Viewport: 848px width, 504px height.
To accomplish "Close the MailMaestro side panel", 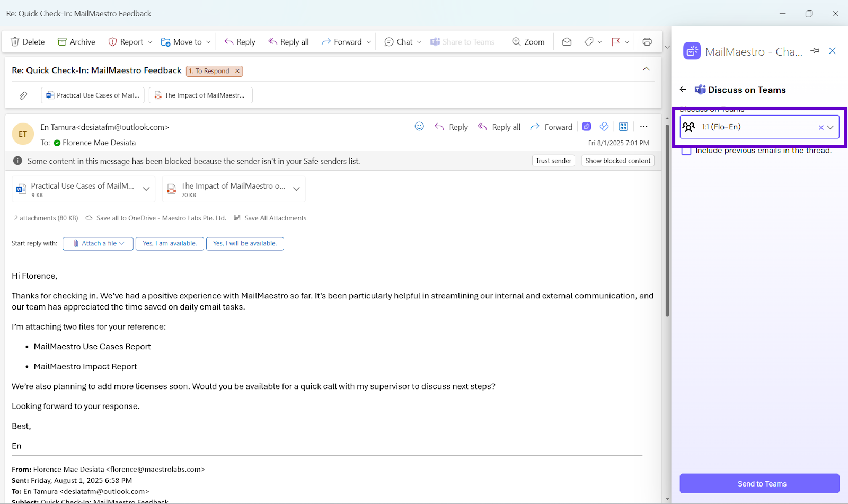I will pos(833,51).
